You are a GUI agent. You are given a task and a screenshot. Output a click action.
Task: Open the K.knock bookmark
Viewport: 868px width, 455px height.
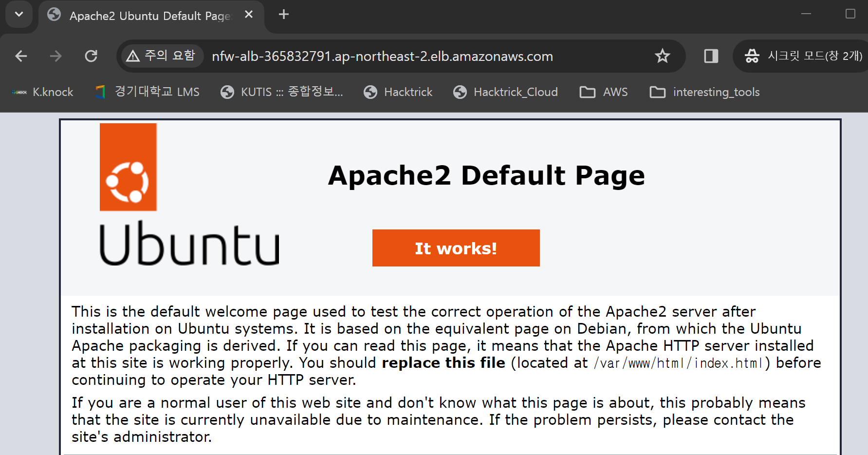[x=42, y=92]
